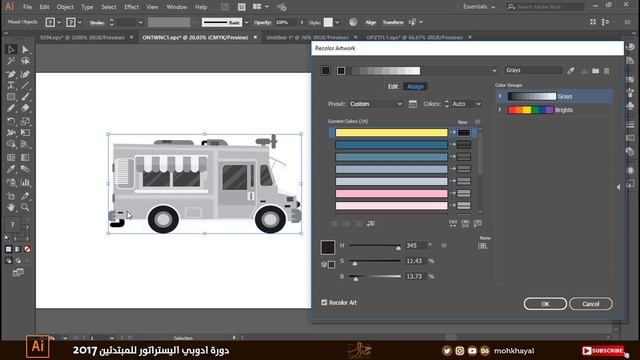The image size is (640, 360).
Task: Click the brightness value field 13.73
Action: [416, 276]
